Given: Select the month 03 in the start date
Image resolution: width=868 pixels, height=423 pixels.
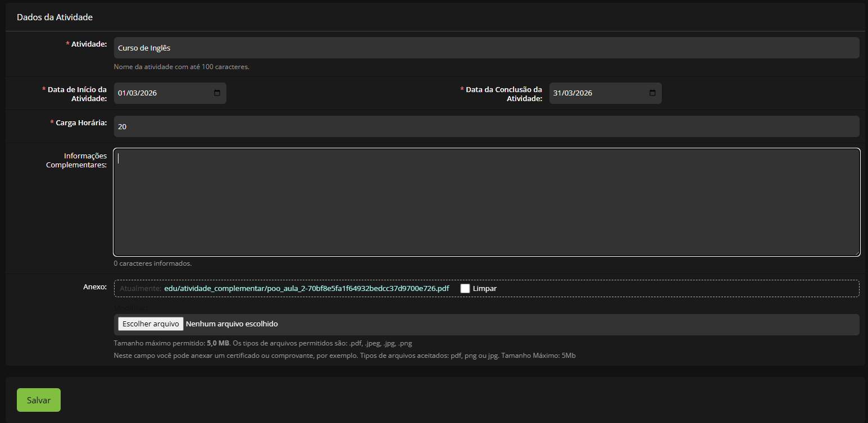Looking at the screenshot, I should tap(133, 93).
